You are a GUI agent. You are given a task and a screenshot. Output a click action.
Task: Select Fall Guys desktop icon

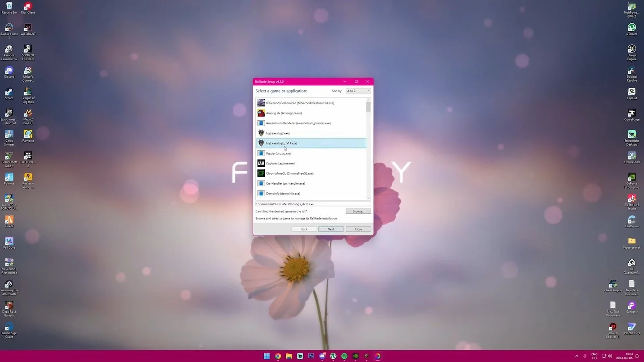(x=9, y=243)
